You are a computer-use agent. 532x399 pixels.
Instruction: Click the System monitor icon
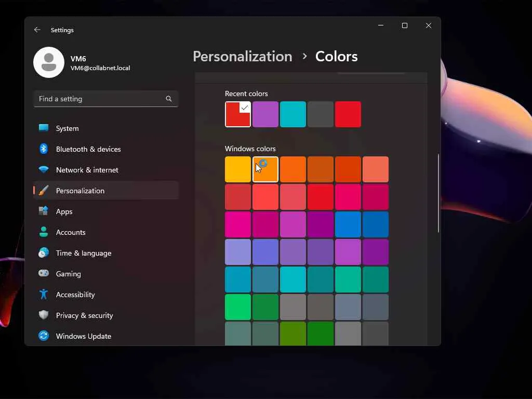pyautogui.click(x=44, y=128)
